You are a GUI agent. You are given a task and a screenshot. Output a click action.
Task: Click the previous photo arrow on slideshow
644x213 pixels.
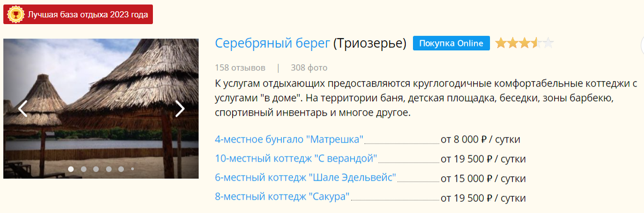click(22, 109)
